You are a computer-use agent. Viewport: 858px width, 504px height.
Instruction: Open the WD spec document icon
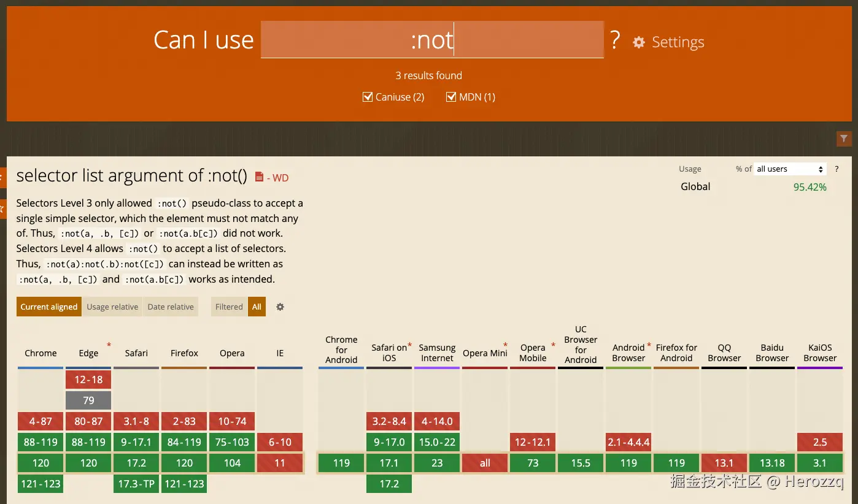pyautogui.click(x=259, y=177)
